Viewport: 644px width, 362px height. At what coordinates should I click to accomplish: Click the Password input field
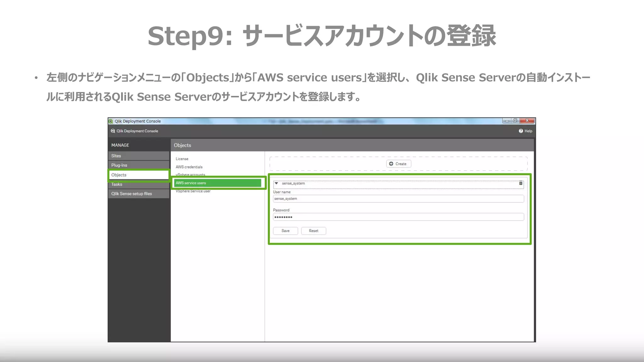(398, 217)
